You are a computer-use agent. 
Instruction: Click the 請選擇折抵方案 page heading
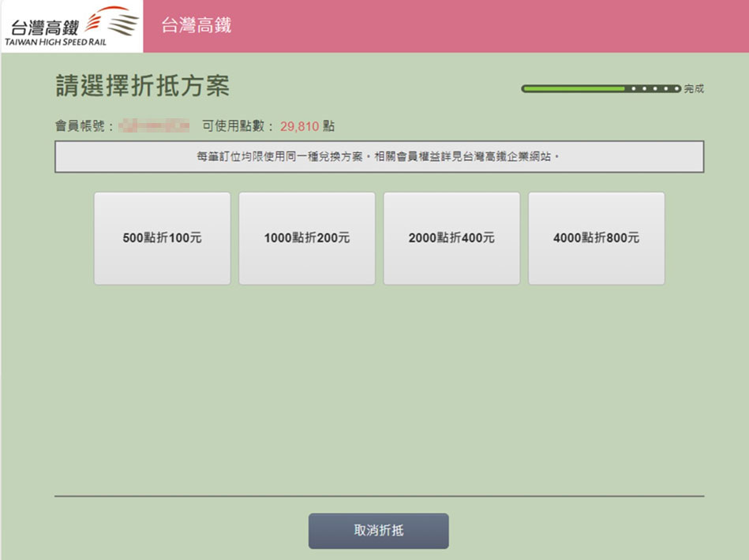coord(142,86)
